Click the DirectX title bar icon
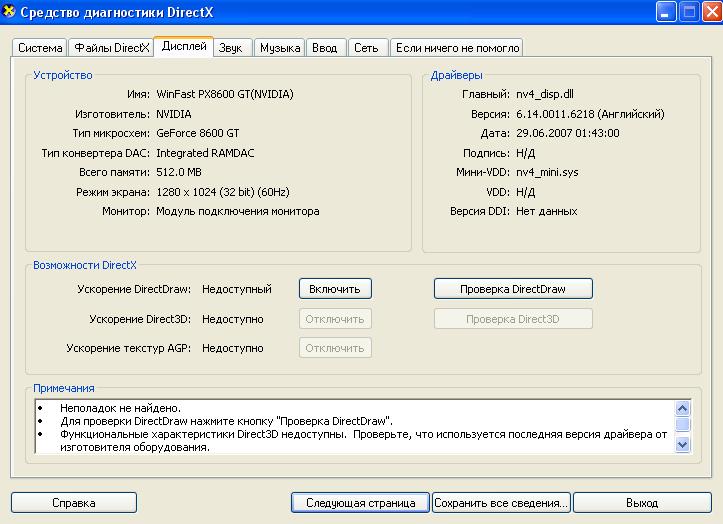This screenshot has width=723, height=524. (x=11, y=13)
